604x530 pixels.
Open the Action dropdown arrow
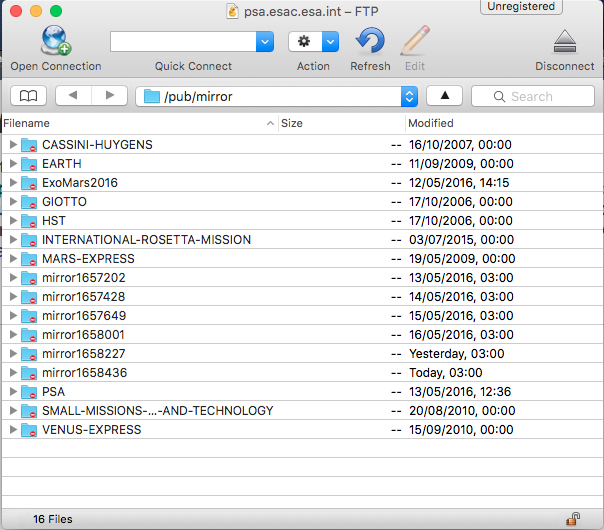pos(331,42)
